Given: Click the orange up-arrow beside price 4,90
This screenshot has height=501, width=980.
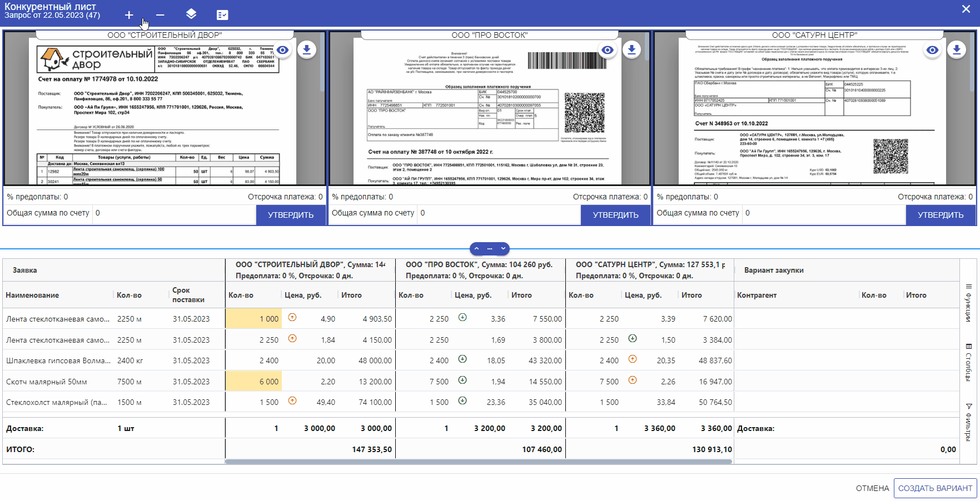Looking at the screenshot, I should [292, 318].
